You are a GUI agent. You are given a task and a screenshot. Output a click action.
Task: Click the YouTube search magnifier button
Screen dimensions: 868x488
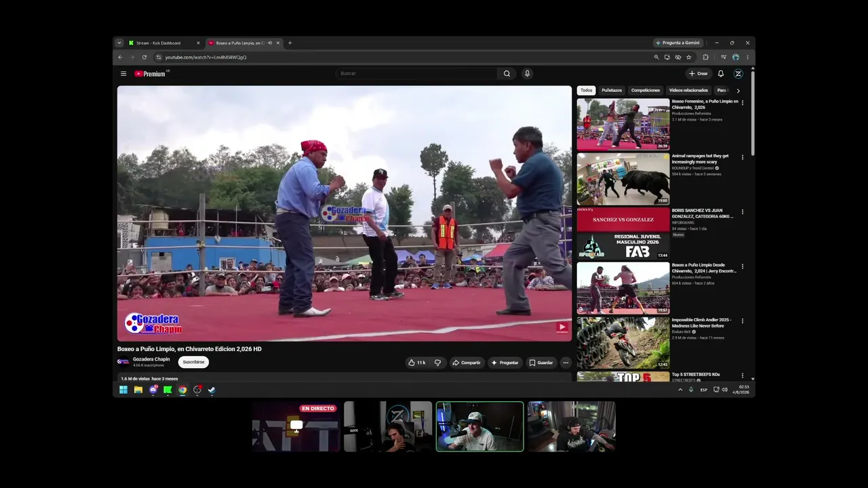(507, 74)
